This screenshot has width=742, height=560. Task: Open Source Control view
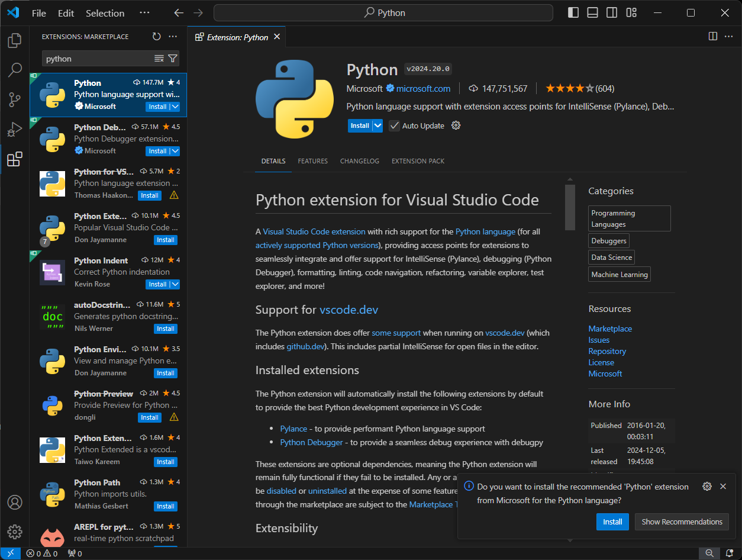15,99
